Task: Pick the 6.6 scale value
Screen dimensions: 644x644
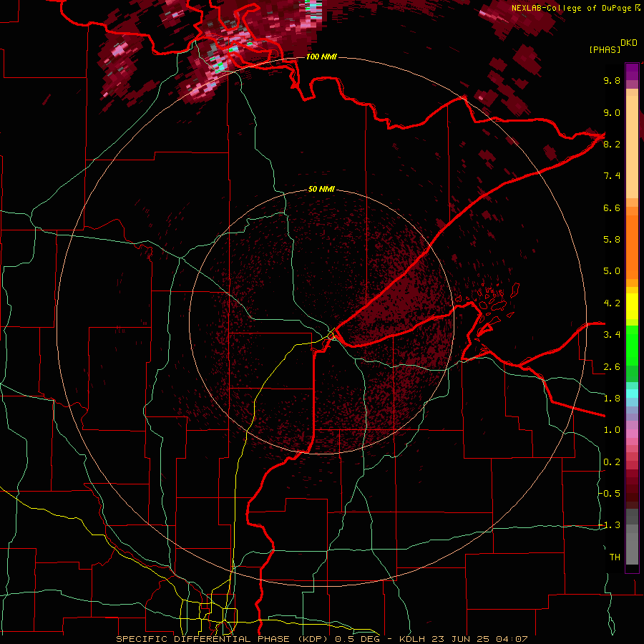Action: click(x=612, y=208)
